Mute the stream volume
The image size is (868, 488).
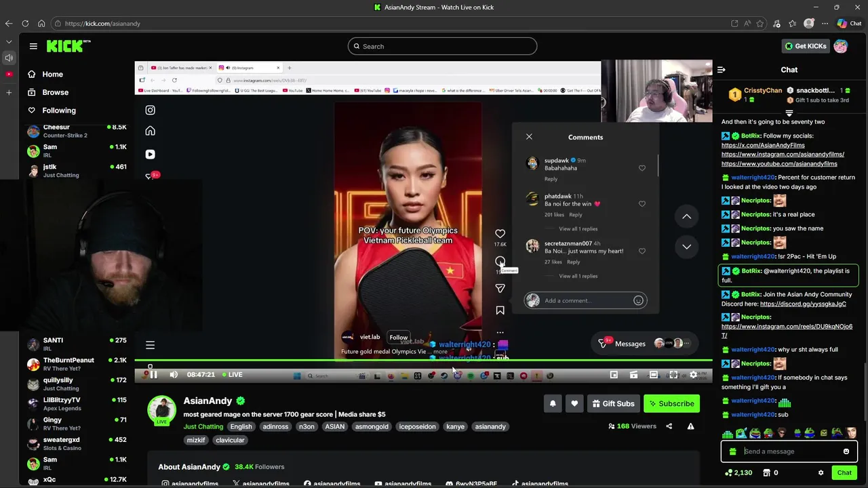[x=174, y=374]
